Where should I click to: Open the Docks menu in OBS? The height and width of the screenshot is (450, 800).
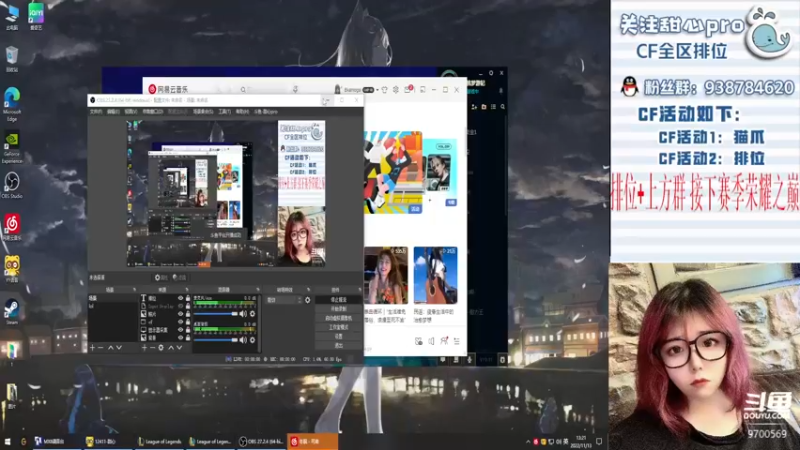152,112
